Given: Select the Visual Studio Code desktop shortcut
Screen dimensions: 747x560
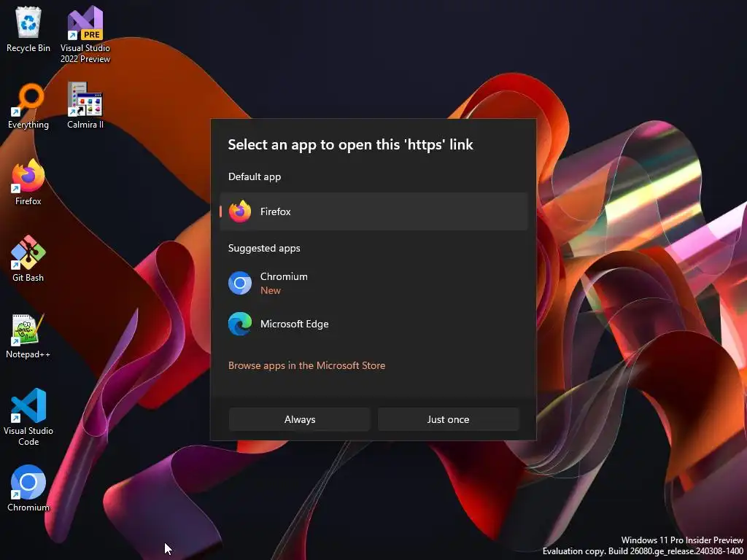Looking at the screenshot, I should 28,417.
